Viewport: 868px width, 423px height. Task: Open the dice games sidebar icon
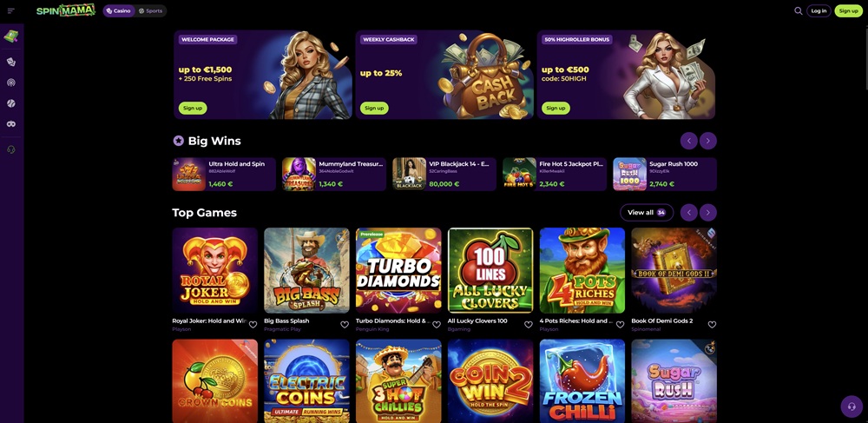pyautogui.click(x=11, y=62)
